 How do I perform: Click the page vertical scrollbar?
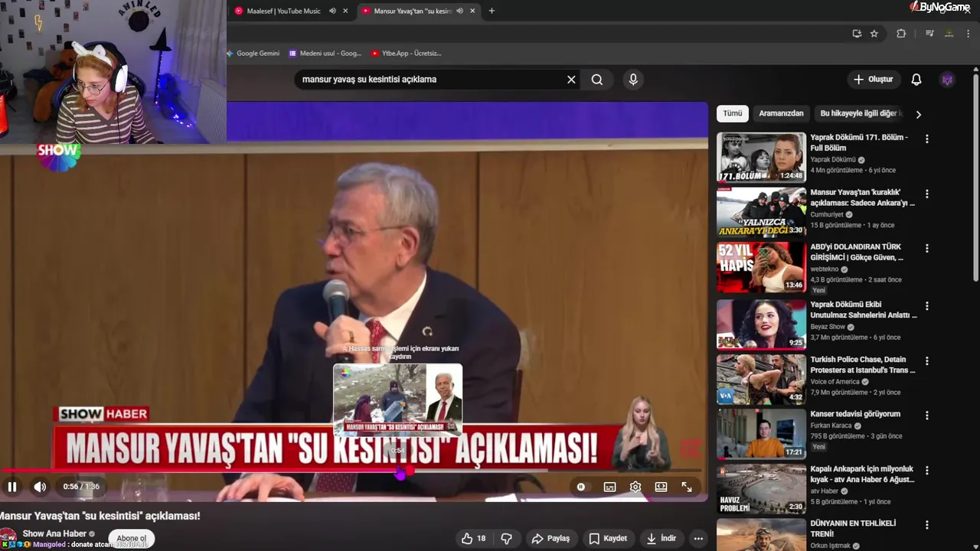pyautogui.click(x=975, y=178)
